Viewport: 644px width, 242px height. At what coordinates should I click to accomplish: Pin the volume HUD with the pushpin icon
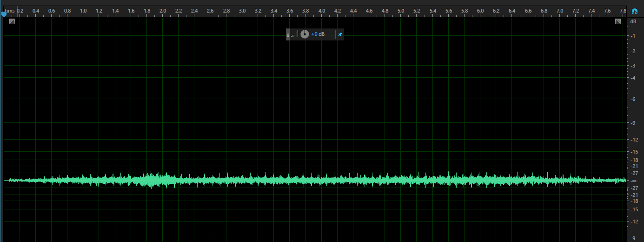pos(339,34)
